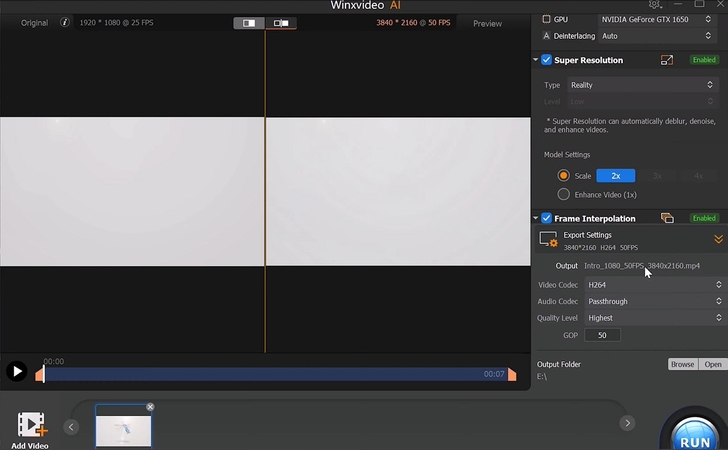
Task: Click the orange compare divider line
Action: pyautogui.click(x=265, y=190)
